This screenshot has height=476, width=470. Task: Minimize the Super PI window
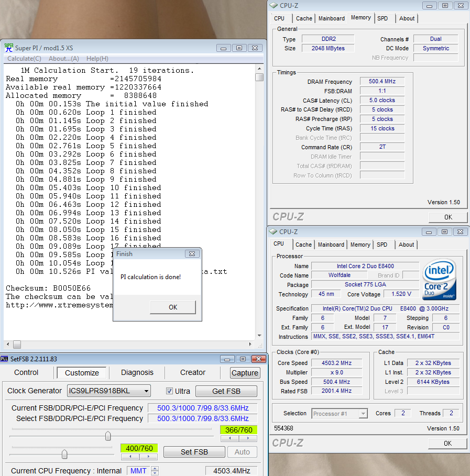[223, 48]
